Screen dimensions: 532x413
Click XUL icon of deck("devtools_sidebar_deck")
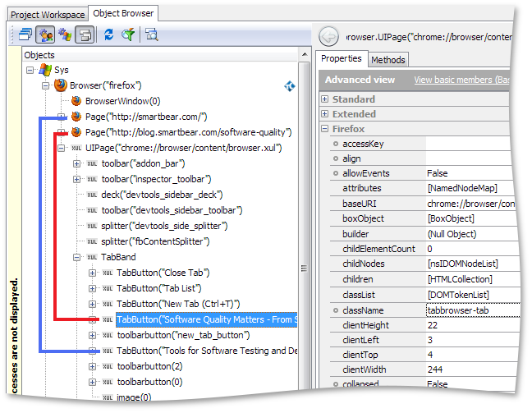[x=92, y=195]
